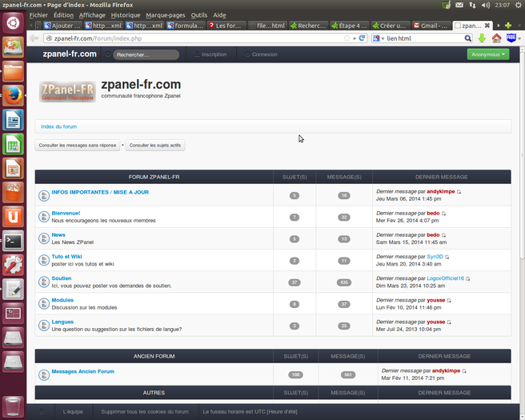
Task: Open sound volume indicator
Action: coord(486,5)
